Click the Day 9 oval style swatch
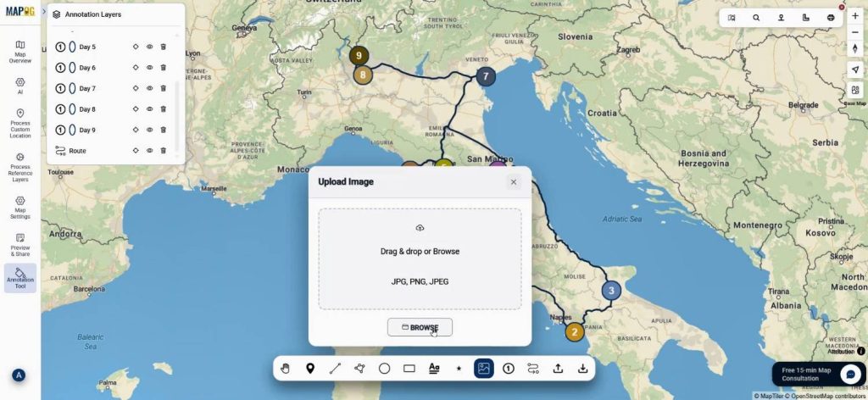Image resolution: width=868 pixels, height=400 pixels. pos(73,130)
